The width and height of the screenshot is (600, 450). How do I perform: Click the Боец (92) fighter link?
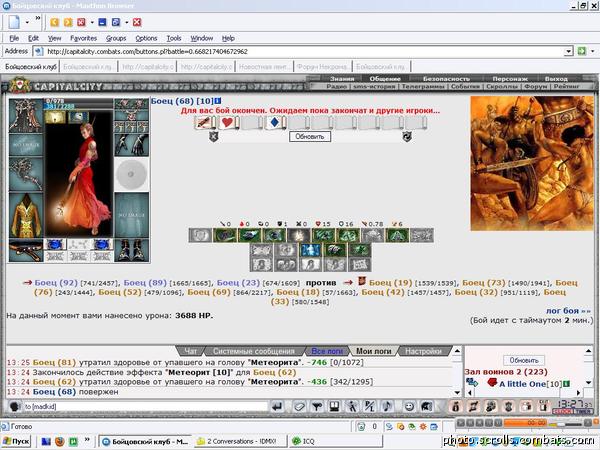[56, 283]
